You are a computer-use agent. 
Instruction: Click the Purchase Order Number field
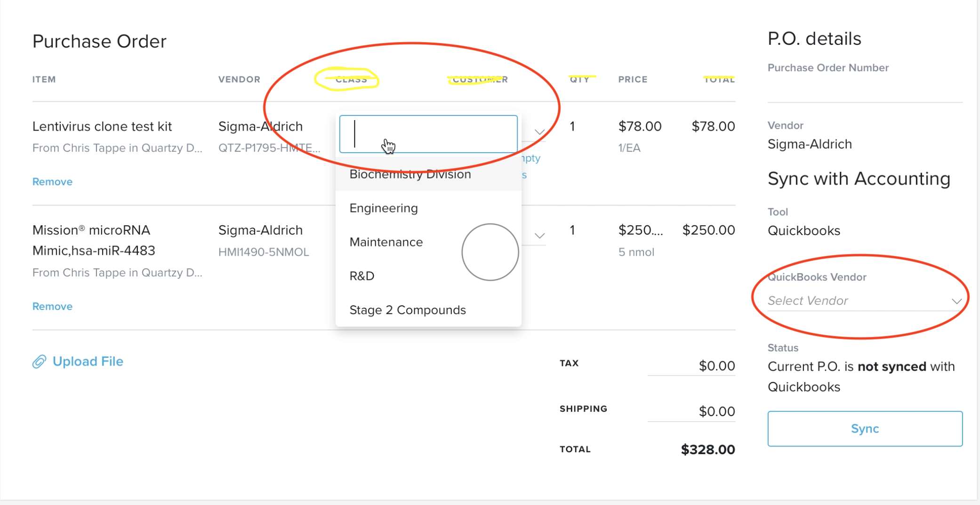coord(864,90)
